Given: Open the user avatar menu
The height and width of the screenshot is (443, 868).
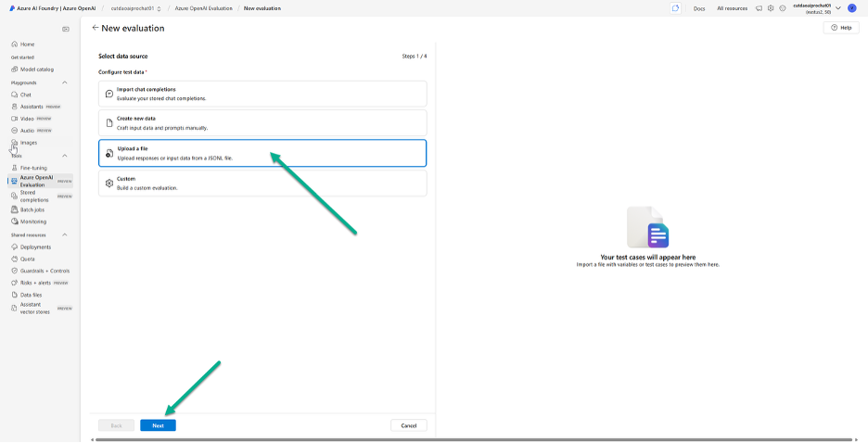Looking at the screenshot, I should click(x=852, y=8).
